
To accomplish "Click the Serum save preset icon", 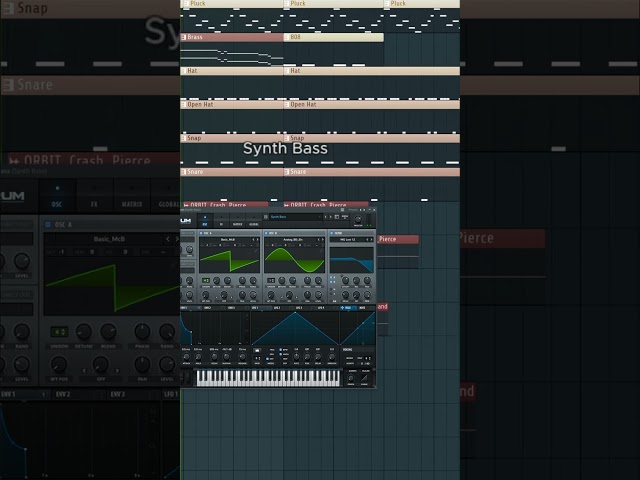I will click(266, 217).
